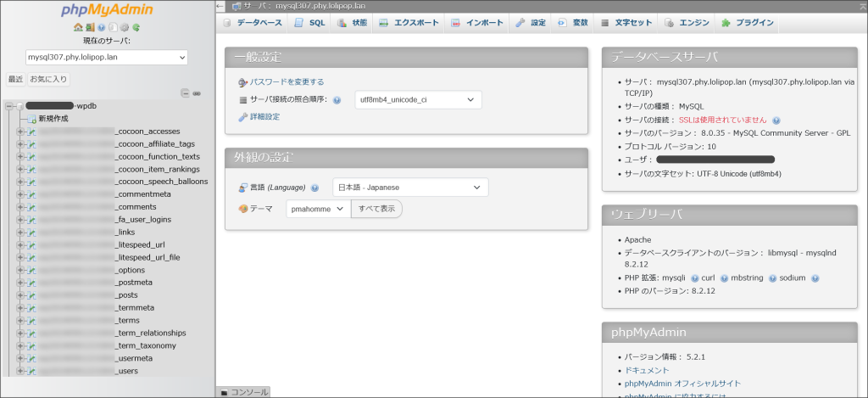Click the パスワードを変更する link

click(x=287, y=82)
